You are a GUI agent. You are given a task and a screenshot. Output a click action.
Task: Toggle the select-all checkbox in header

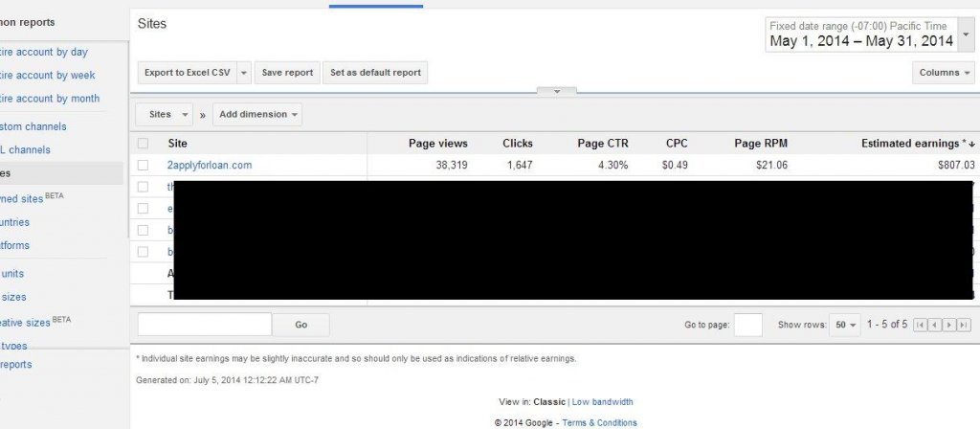144,144
